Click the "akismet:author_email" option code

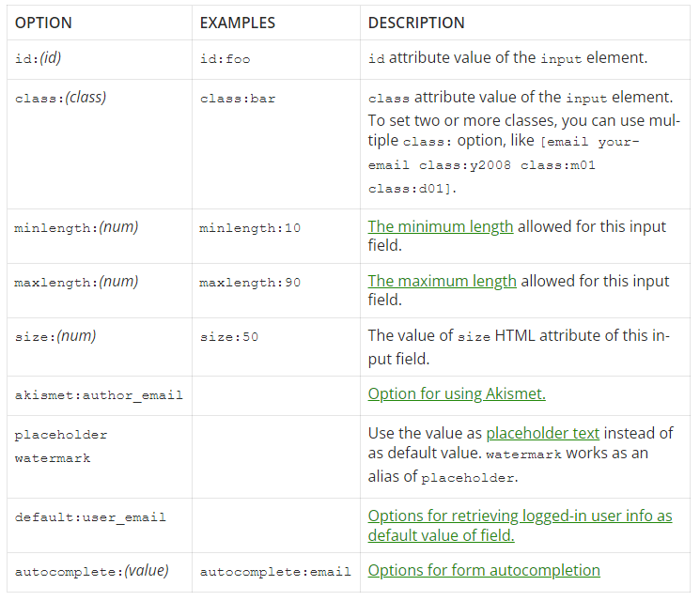pos(99,395)
